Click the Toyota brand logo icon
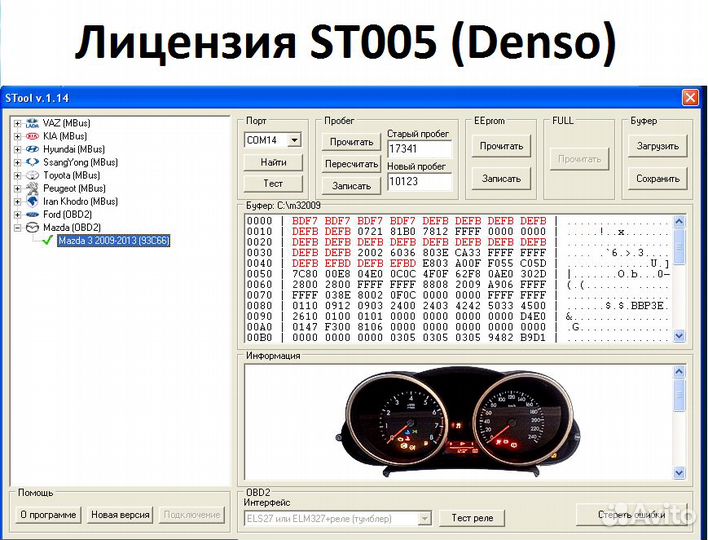The width and height of the screenshot is (708, 540). (33, 175)
